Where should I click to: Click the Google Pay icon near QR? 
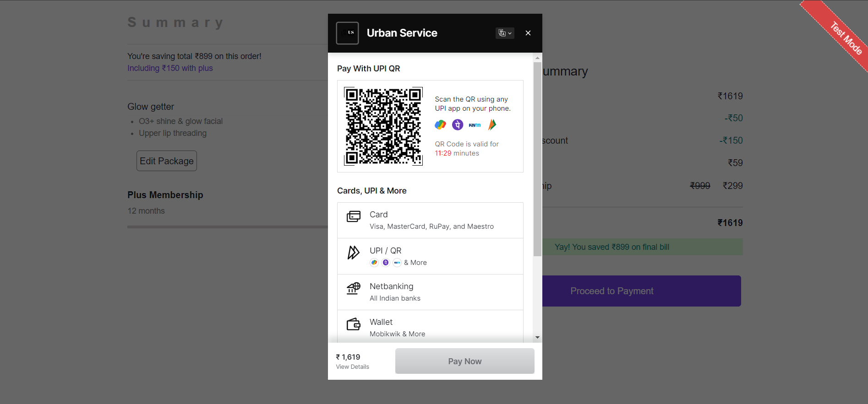(x=440, y=124)
